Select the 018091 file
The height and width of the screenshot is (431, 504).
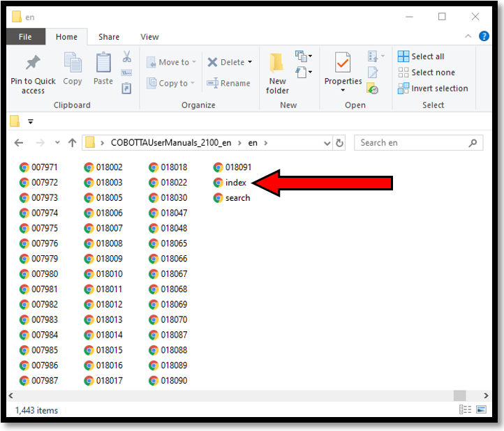point(232,167)
